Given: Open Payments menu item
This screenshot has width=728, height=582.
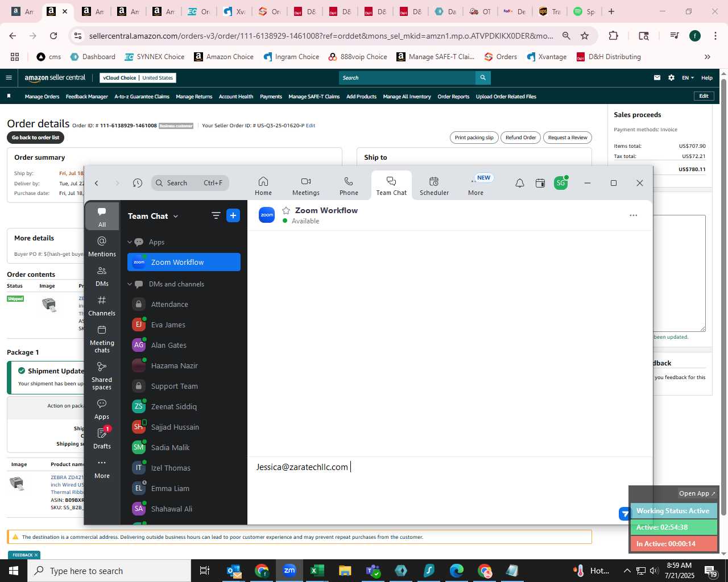Looking at the screenshot, I should 271,97.
